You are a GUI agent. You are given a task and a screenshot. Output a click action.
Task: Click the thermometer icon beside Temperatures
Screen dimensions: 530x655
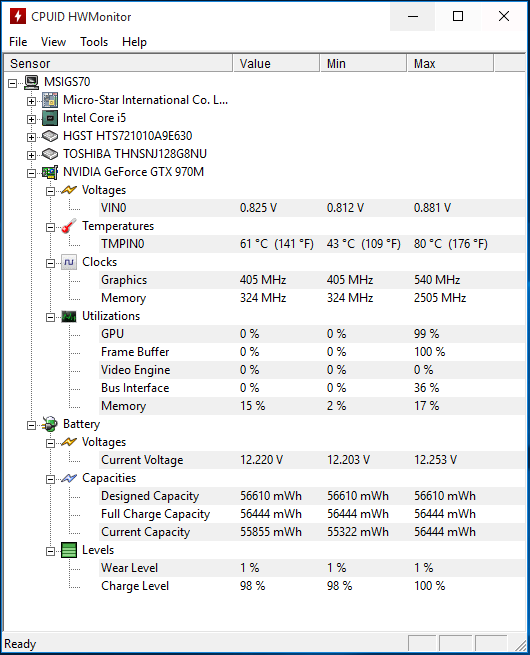click(69, 226)
